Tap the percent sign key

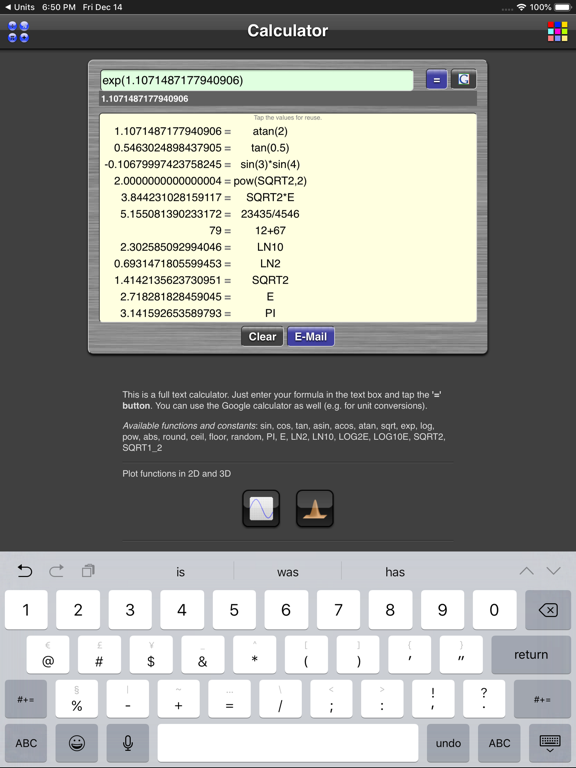coord(77,699)
